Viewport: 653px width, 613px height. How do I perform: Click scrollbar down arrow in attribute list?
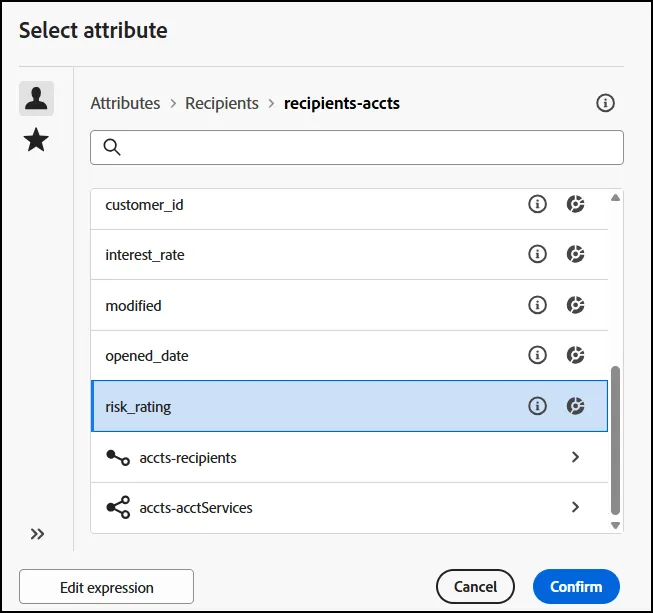coord(615,526)
